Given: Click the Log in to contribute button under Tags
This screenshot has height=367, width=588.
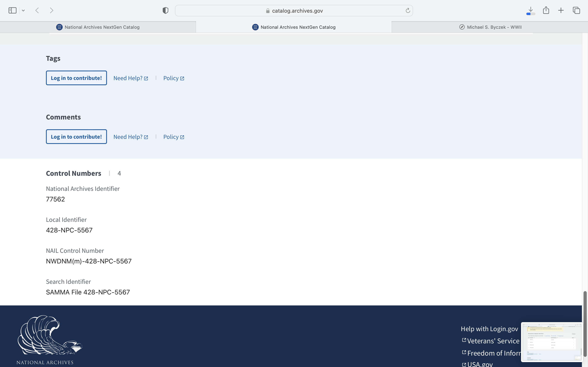Looking at the screenshot, I should (76, 78).
